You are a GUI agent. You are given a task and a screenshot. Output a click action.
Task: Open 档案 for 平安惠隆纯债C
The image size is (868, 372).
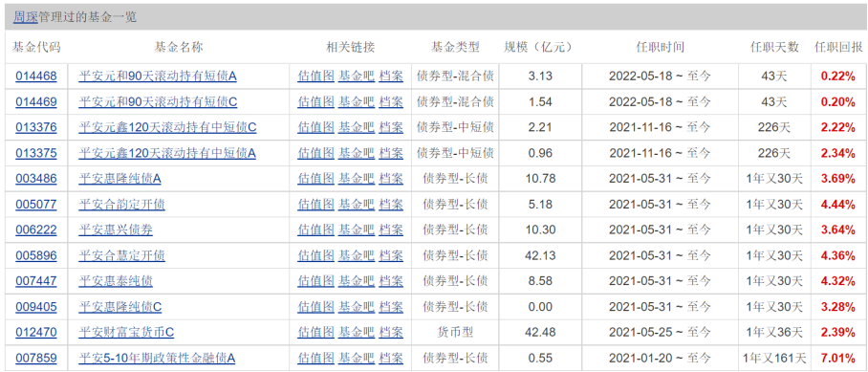click(391, 307)
